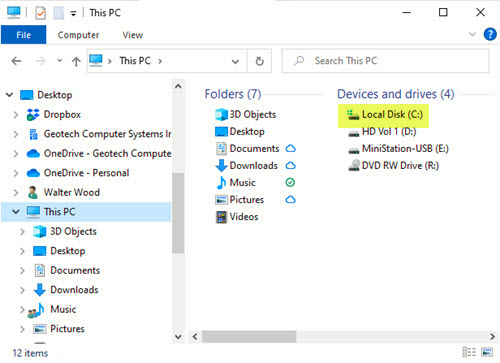Collapse the Folders (7) group header
500x363 pixels.
(x=233, y=94)
